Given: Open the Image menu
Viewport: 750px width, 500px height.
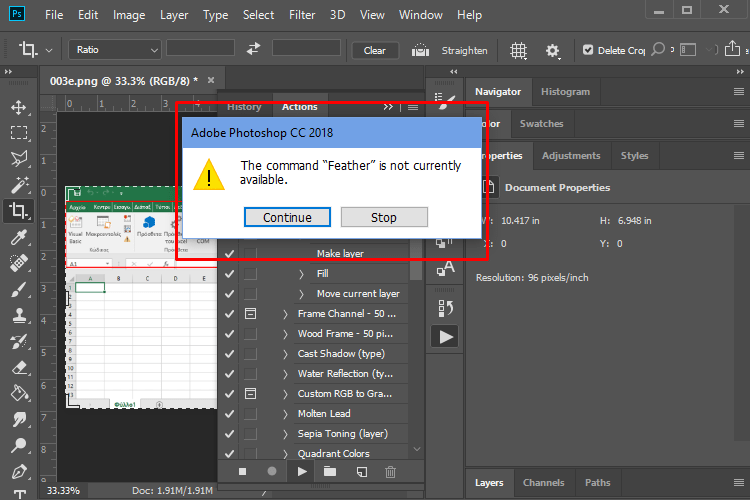Looking at the screenshot, I should 129,15.
